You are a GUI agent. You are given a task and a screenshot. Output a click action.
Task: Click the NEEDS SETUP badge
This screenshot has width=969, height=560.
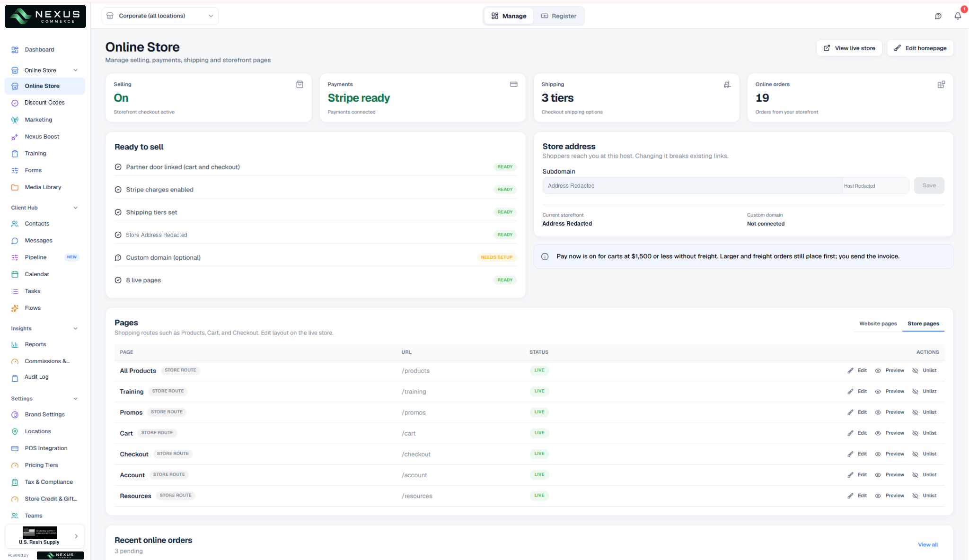(x=496, y=258)
